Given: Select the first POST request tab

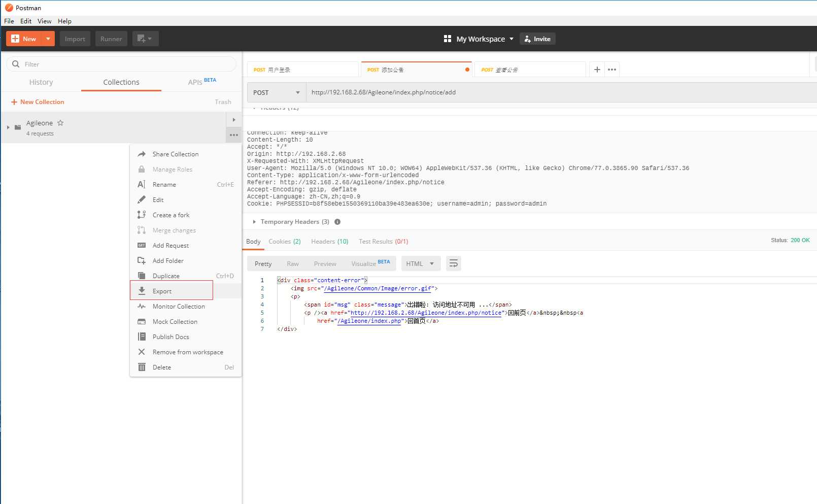Looking at the screenshot, I should tap(302, 70).
